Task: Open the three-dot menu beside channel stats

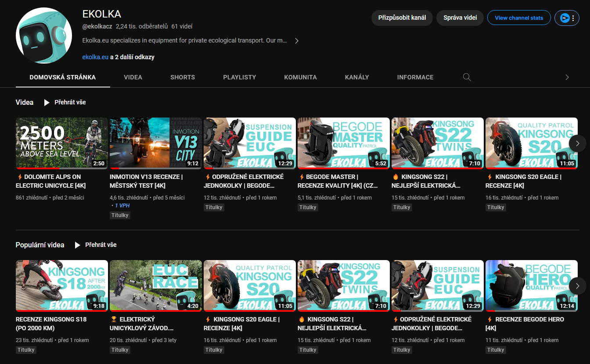Action: pyautogui.click(x=572, y=18)
